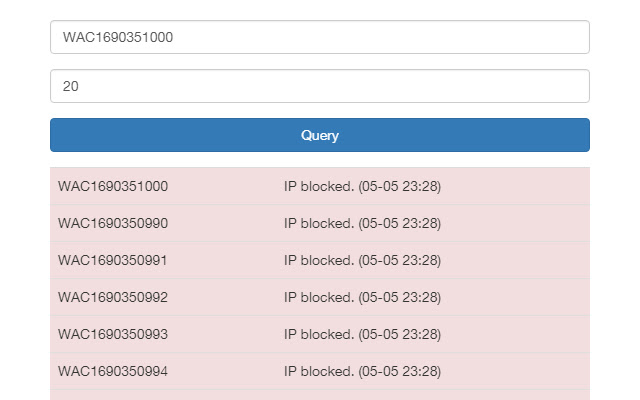Click IP blocked status for WAC1690350992
640x400 pixels.
362,297
